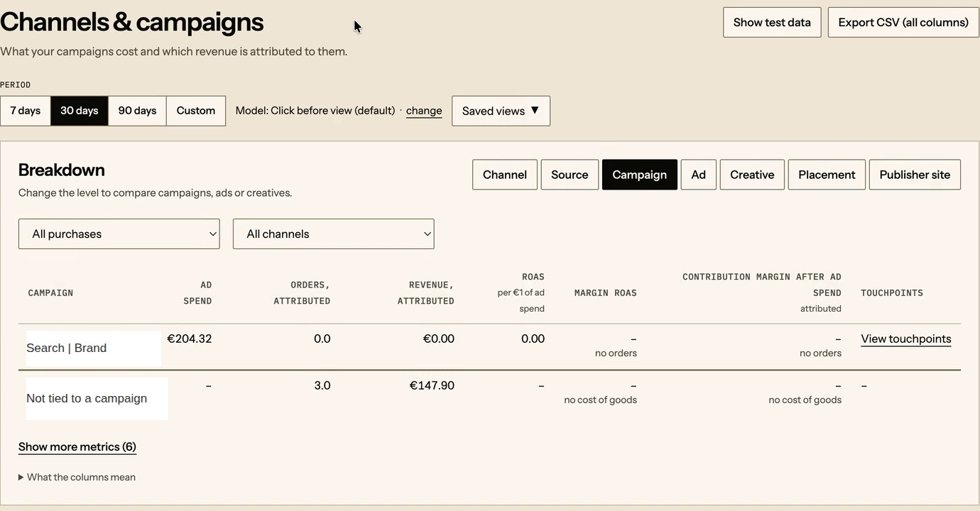The image size is (980, 511).
Task: Click the €204.32 ad spend value
Action: point(190,339)
